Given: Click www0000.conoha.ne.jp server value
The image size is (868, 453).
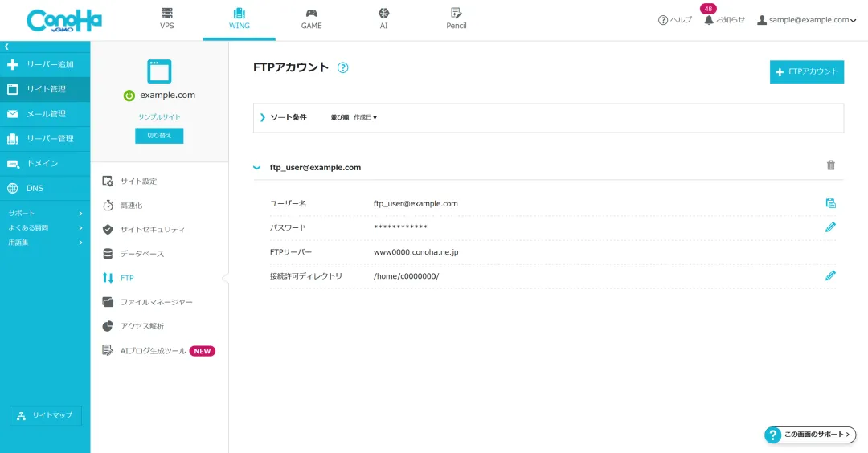Looking at the screenshot, I should click(416, 252).
